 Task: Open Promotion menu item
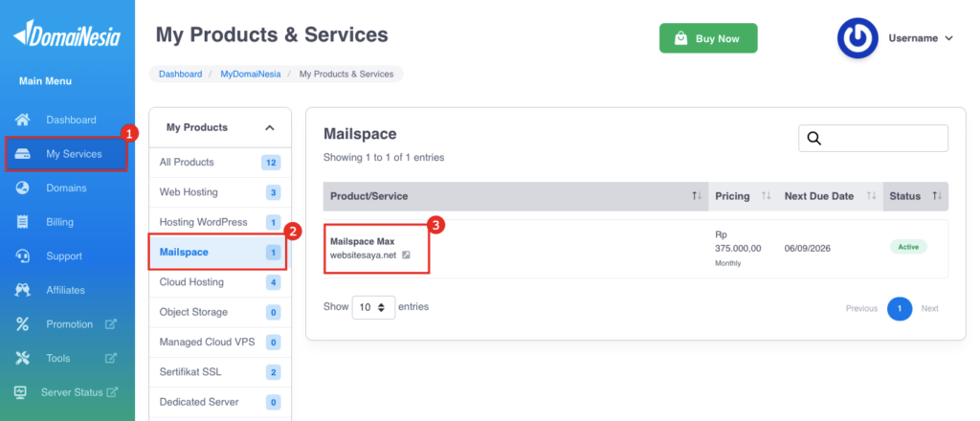coord(67,324)
